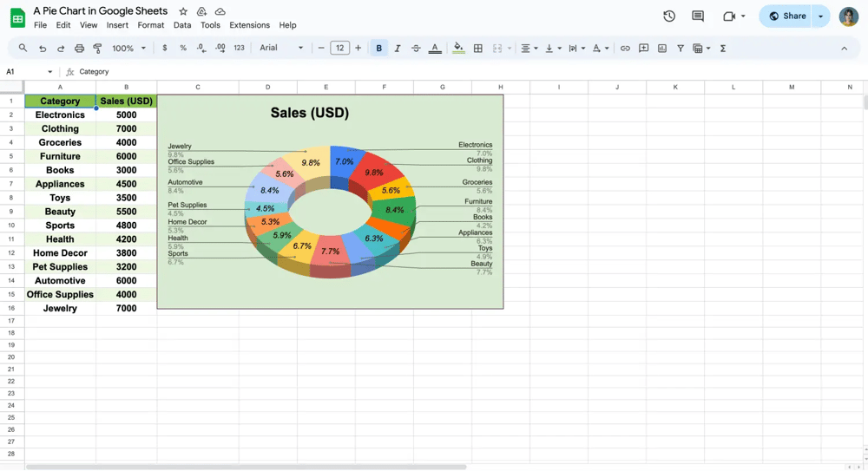Open the Arial font dropdown
The height and width of the screenshot is (471, 868).
click(281, 49)
